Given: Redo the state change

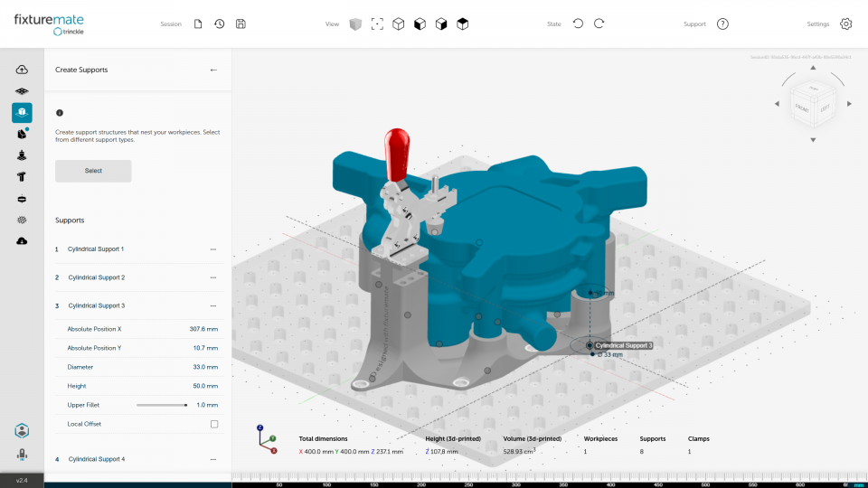Looking at the screenshot, I should pos(599,23).
